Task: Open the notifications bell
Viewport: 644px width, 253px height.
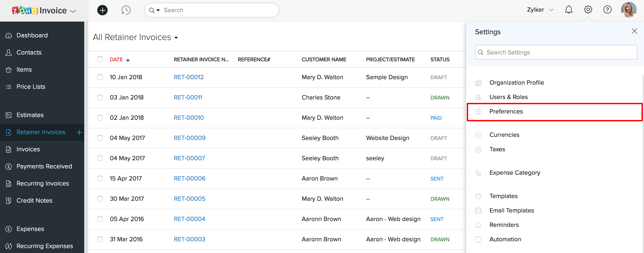Action: click(569, 10)
